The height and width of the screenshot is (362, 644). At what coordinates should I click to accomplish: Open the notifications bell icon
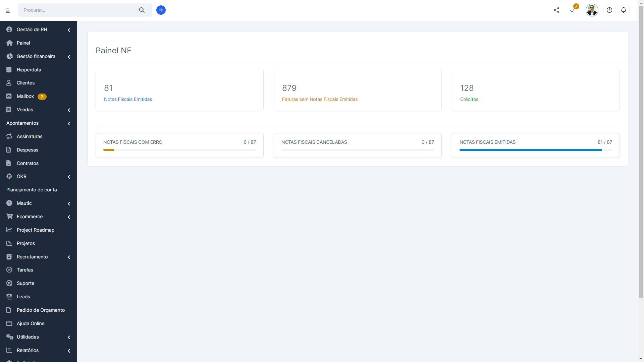[624, 10]
